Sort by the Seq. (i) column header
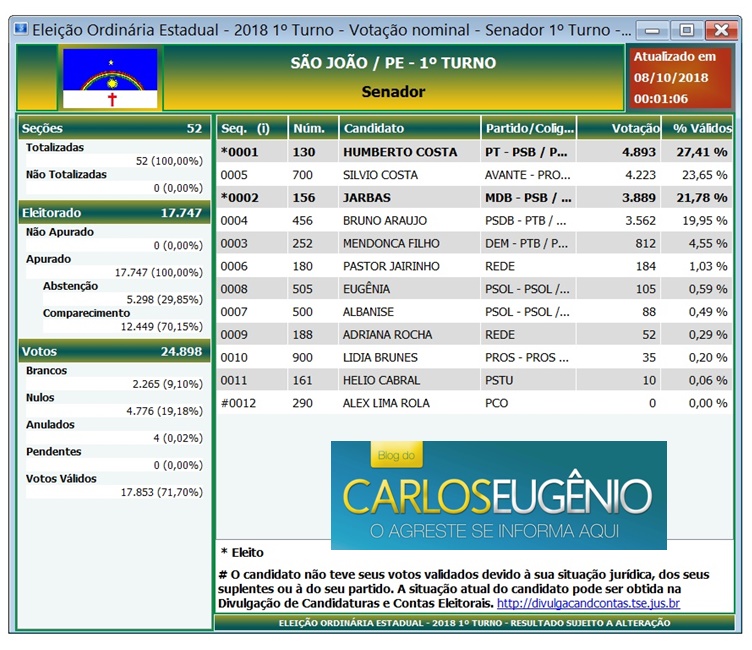This screenshot has width=752, height=650. pos(252,128)
